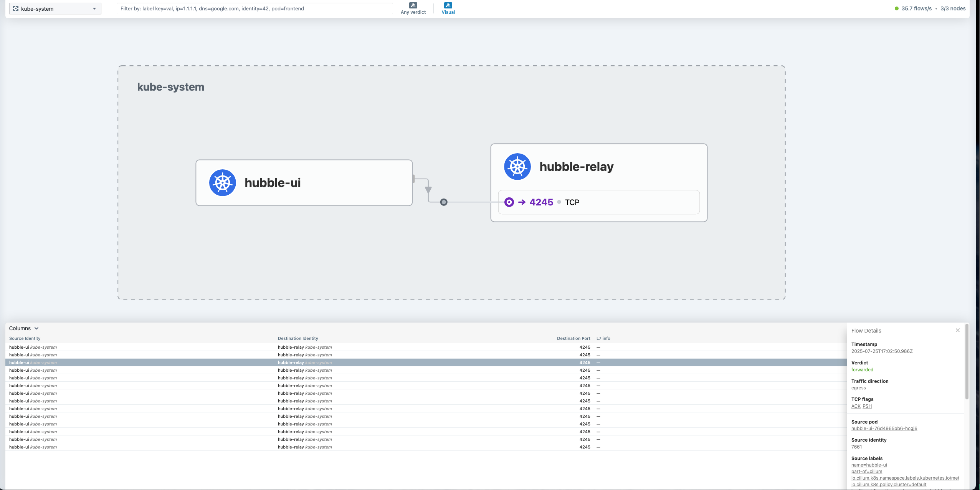Click the gray connector dot on the flow line
This screenshot has height=490, width=980.
click(x=444, y=202)
